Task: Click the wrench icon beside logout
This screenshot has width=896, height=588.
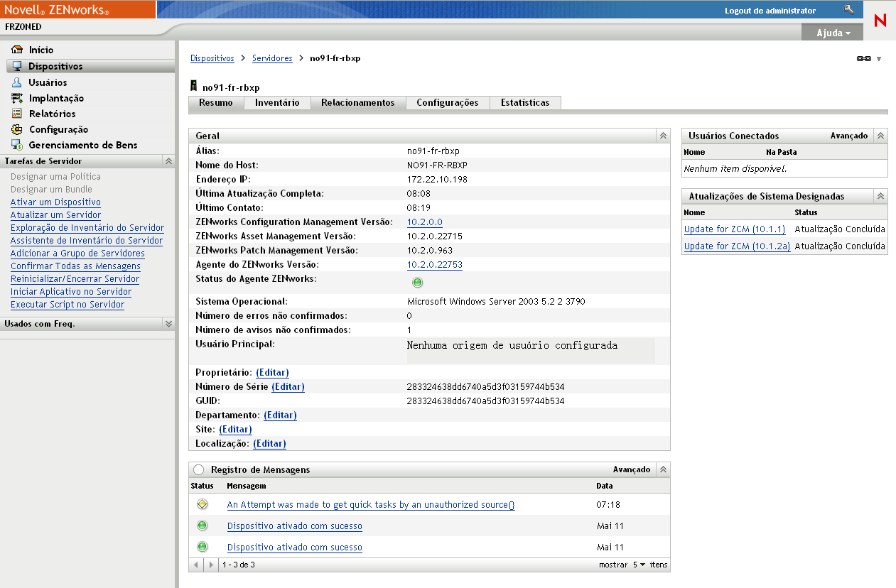Action: 848,9
